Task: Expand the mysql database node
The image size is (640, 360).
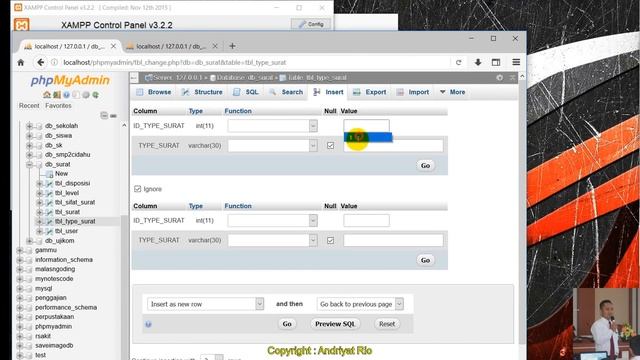Action: click(20, 289)
